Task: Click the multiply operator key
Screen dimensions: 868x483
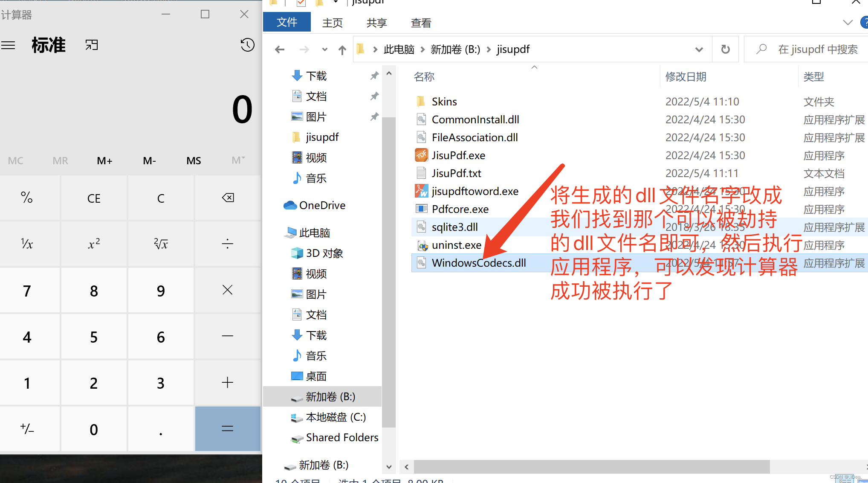Action: point(228,290)
